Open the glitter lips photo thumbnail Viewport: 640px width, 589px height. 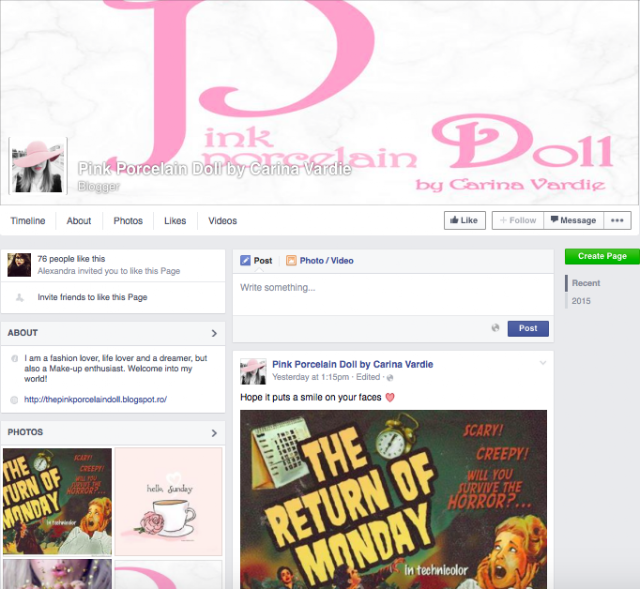pyautogui.click(x=57, y=574)
